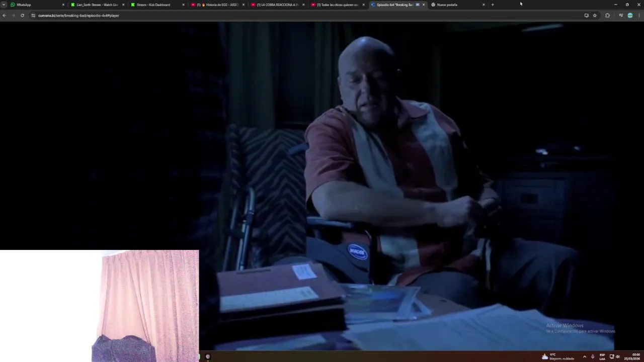Reload the cuevana page

tap(22, 16)
